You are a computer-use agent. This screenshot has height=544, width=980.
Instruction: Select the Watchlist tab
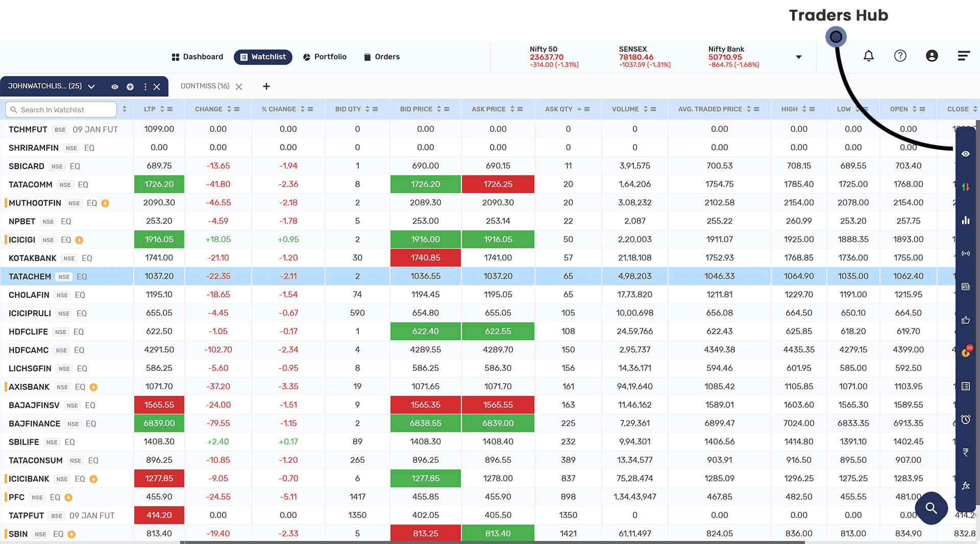(263, 57)
